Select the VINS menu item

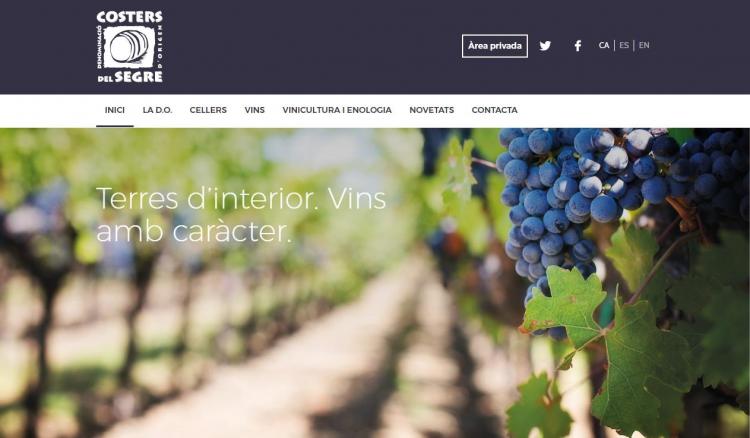[x=254, y=110]
